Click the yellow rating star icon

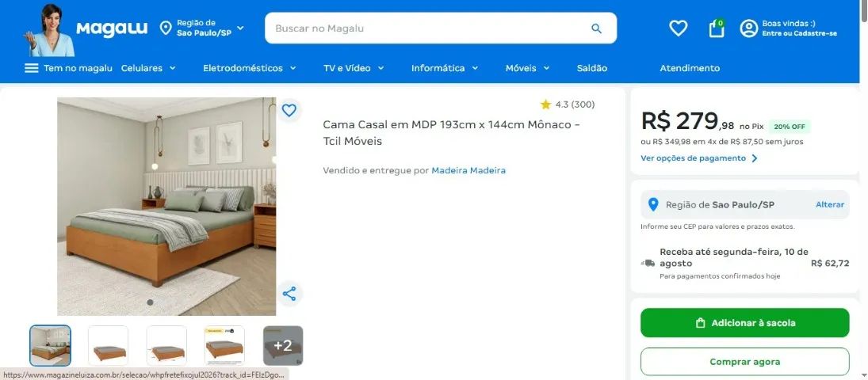pos(546,104)
